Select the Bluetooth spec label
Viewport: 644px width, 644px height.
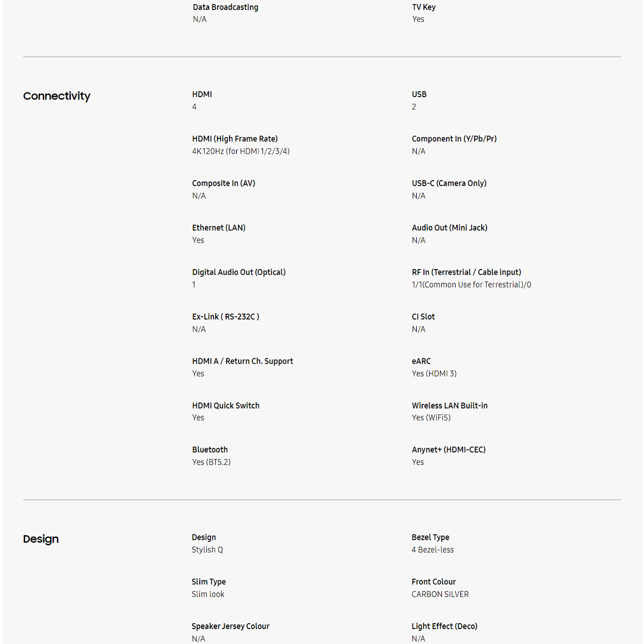[210, 450]
